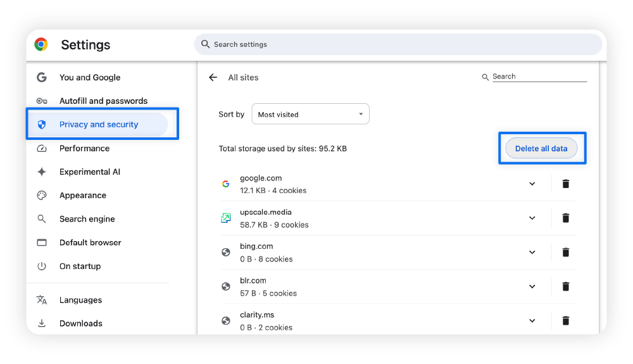Open Search engine settings
This screenshot has width=633, height=364.
click(87, 219)
